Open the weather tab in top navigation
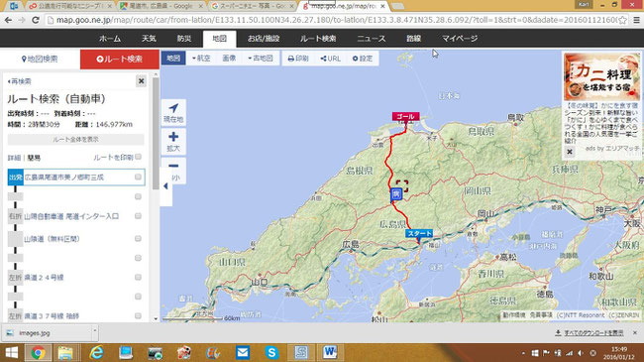Image resolution: width=644 pixels, height=362 pixels. point(149,39)
